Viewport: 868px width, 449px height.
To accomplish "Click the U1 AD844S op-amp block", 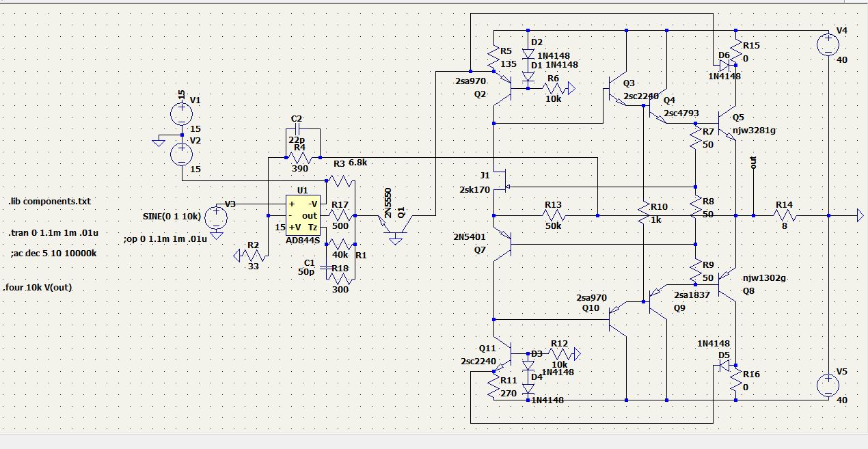I will coord(301,215).
